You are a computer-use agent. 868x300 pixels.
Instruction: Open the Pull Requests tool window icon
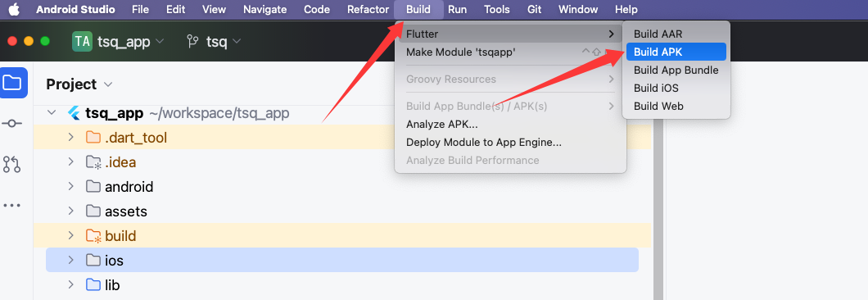[12, 164]
